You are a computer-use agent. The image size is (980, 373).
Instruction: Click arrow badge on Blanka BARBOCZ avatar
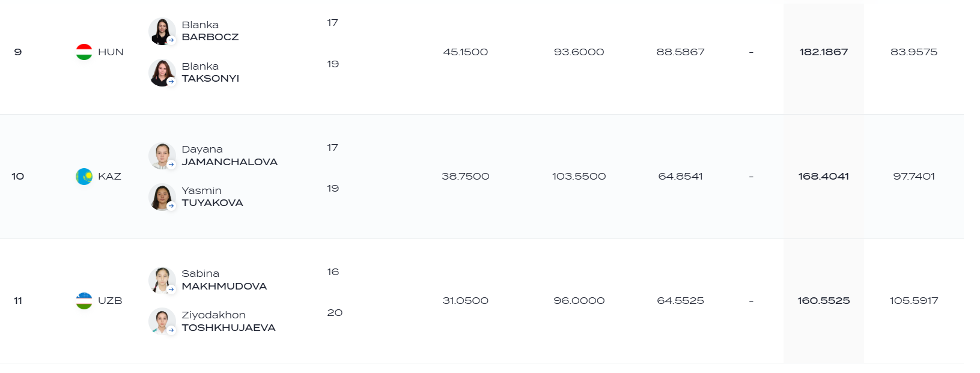pos(171,40)
